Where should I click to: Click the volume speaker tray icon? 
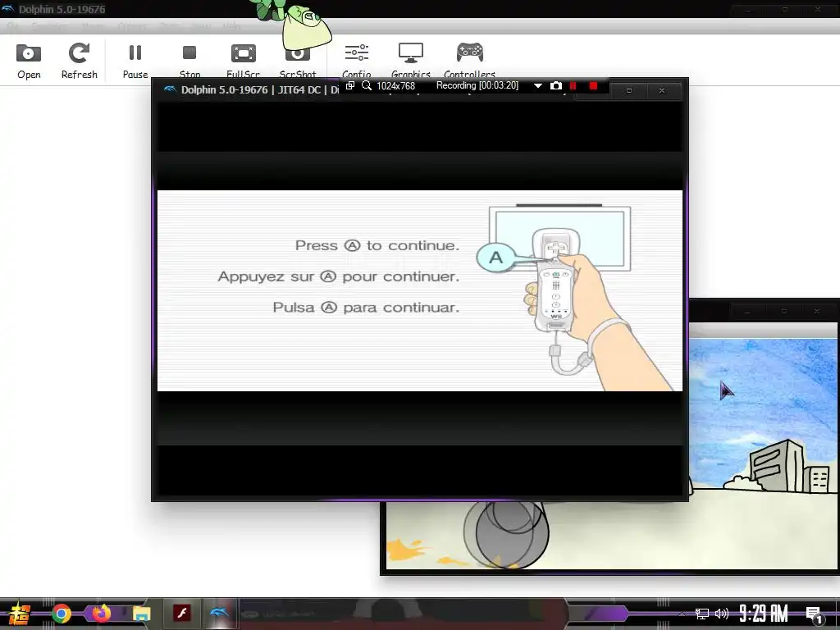click(x=722, y=614)
